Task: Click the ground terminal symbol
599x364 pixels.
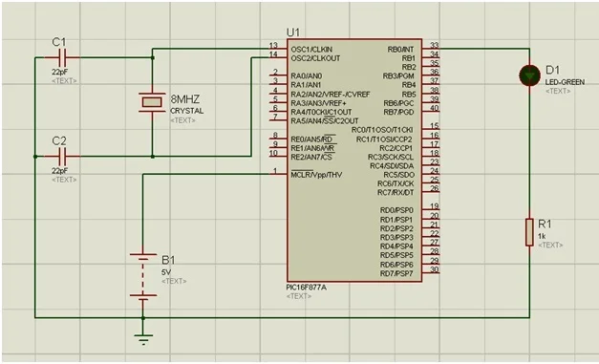Action: 143,339
